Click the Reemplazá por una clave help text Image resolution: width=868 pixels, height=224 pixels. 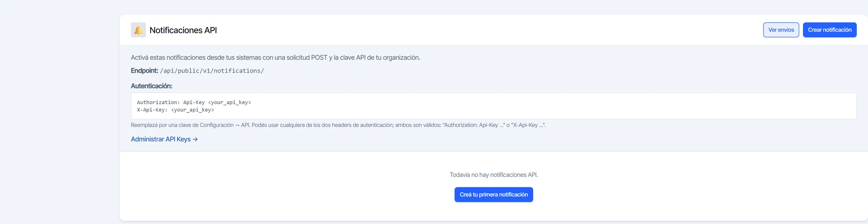(338, 125)
